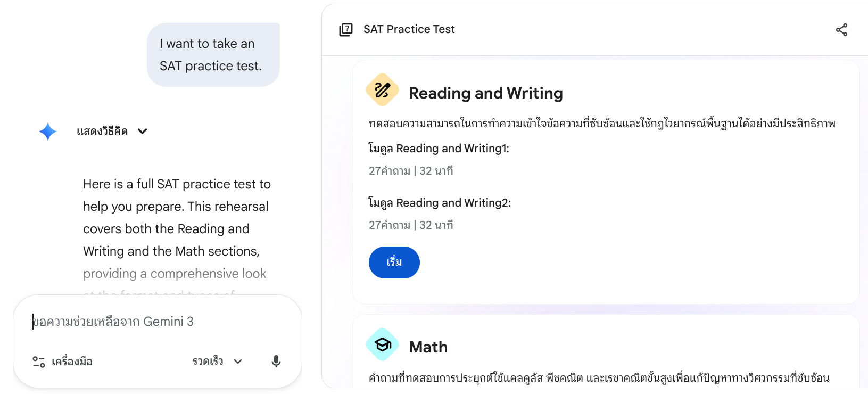Click the โมดูล Reading and Writing1 label
868x394 pixels.
click(439, 149)
